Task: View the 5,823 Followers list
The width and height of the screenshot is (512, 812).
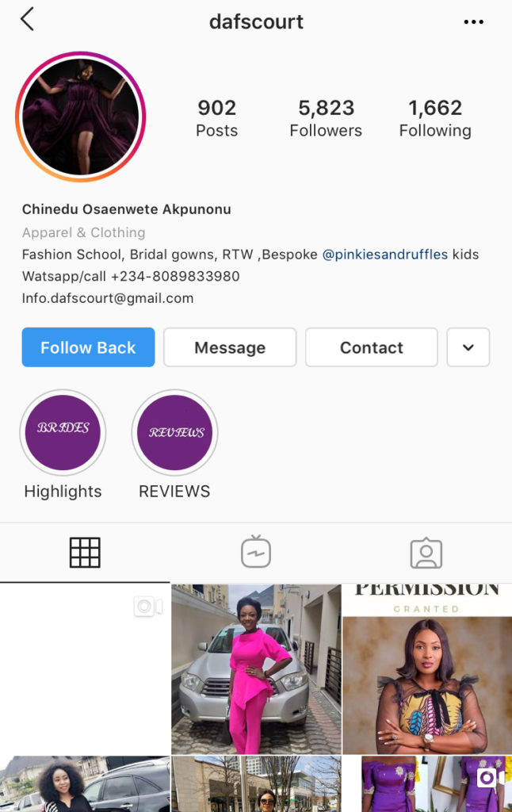Action: tap(326, 118)
